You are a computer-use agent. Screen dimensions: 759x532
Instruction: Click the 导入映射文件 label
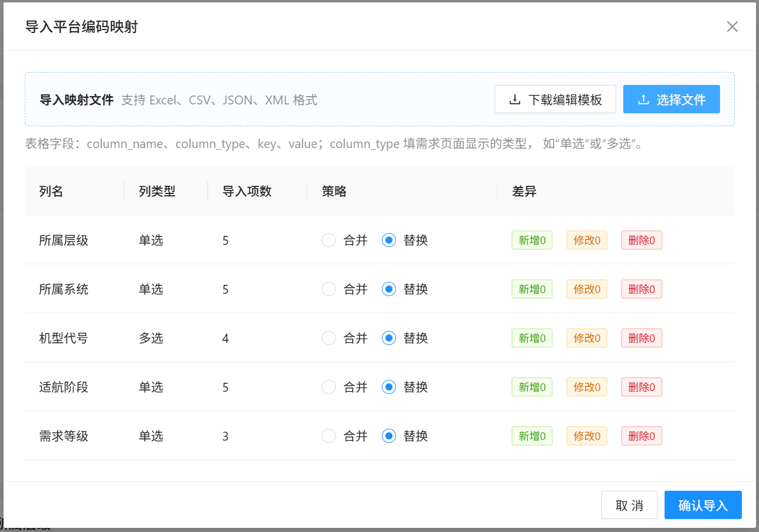77,100
